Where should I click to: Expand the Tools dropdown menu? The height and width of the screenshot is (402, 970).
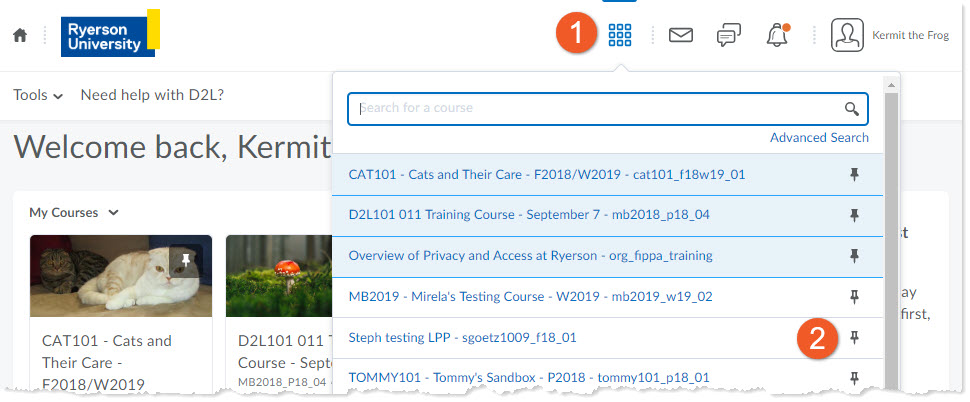(38, 95)
